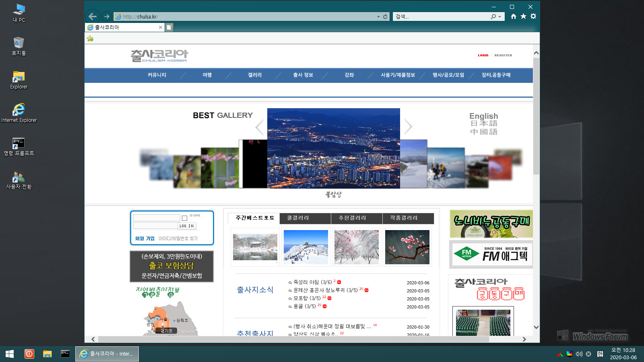Open the snowy palace pavilion weekly photo
644x362 pixels.
click(x=255, y=247)
